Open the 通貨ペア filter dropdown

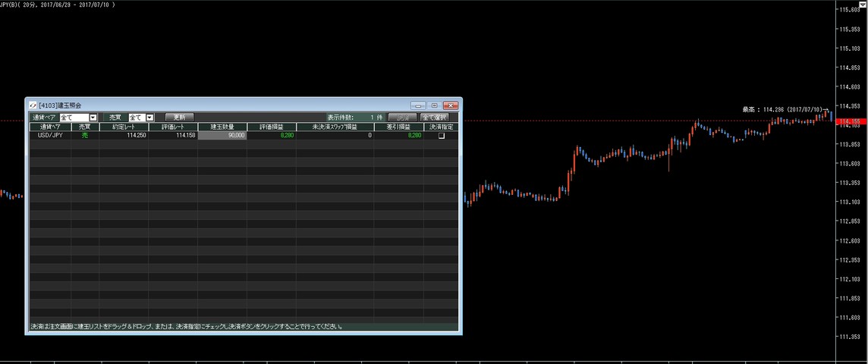(x=93, y=118)
